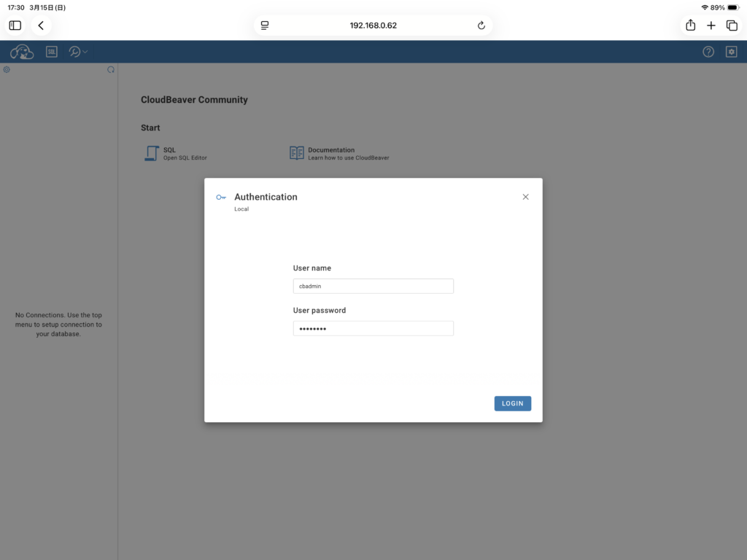Image resolution: width=747 pixels, height=560 pixels.
Task: Open the help question mark icon
Action: point(708,52)
